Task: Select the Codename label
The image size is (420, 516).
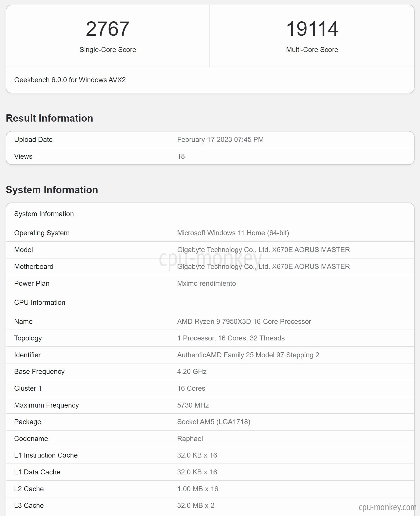Action: [31, 439]
